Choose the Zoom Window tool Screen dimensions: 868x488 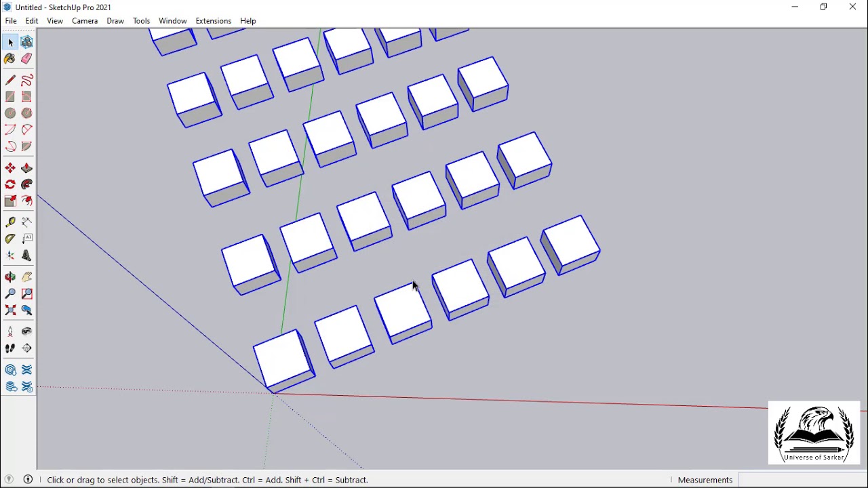[26, 293]
